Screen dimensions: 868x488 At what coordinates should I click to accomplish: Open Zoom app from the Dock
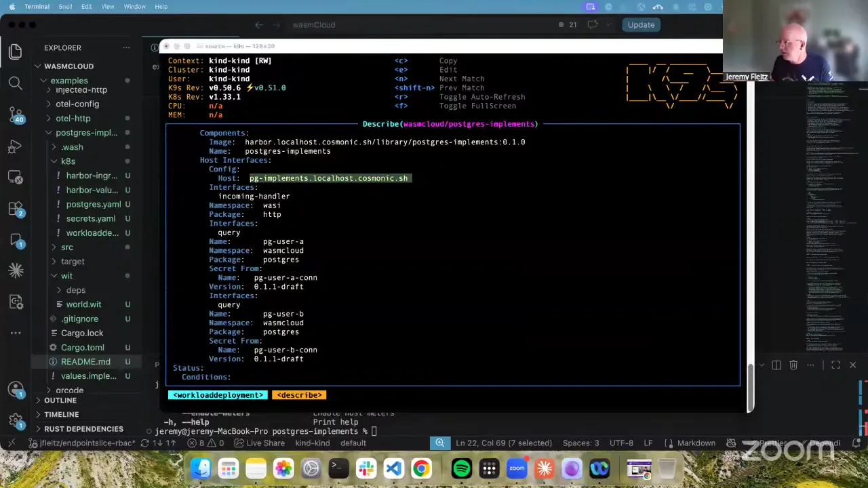pyautogui.click(x=517, y=468)
